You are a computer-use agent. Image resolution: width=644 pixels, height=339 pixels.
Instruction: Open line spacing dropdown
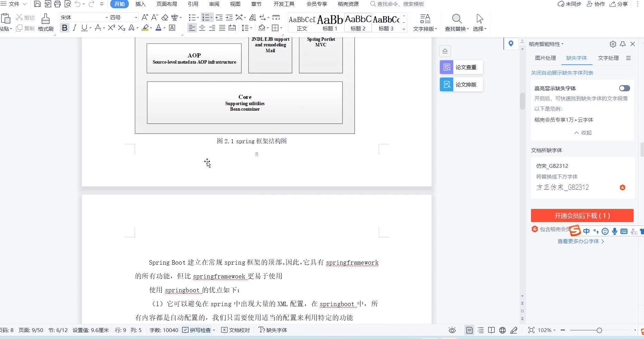click(251, 28)
